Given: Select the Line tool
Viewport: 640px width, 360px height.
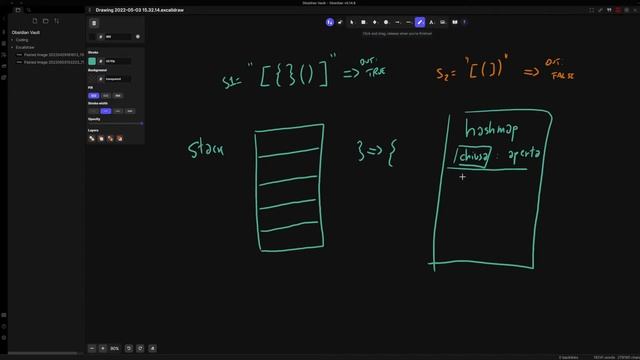Looking at the screenshot, I should click(x=408, y=22).
